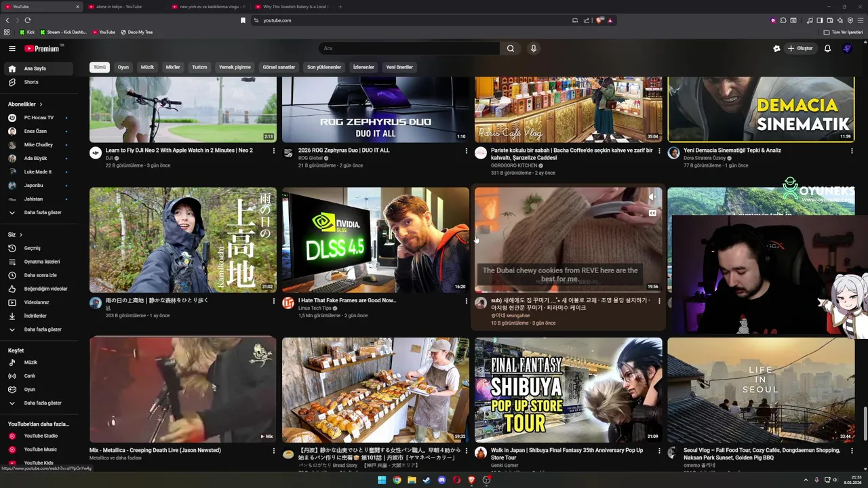Open İndirilenler downloads in the sidebar

coord(38,316)
